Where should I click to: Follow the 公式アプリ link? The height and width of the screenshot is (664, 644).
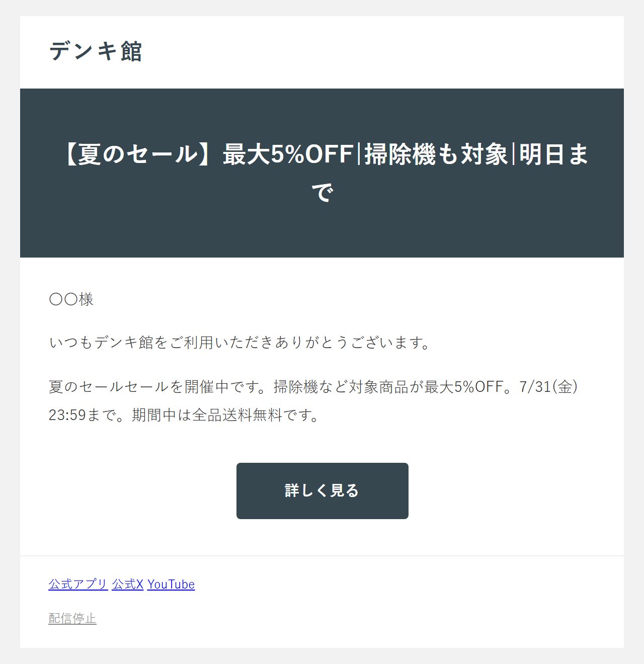pos(78,584)
